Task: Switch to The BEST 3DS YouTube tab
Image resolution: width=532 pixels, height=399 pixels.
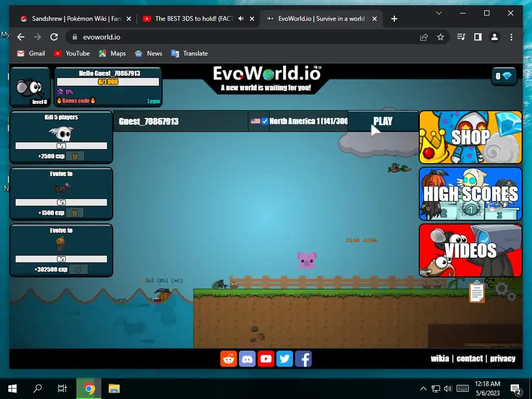Action: (x=198, y=19)
